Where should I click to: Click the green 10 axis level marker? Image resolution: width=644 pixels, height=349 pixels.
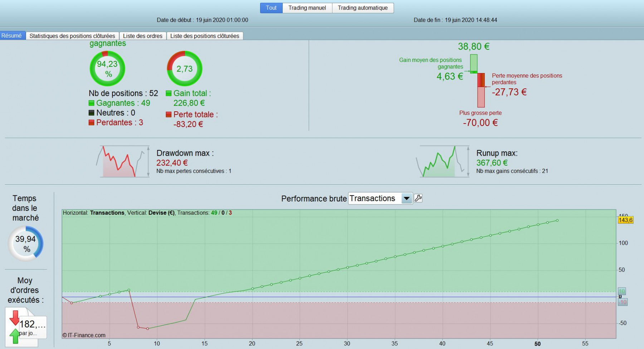(622, 291)
